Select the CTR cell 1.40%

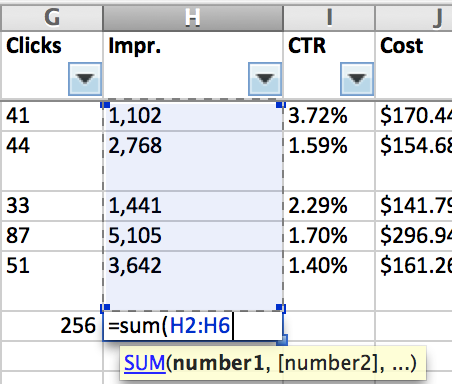(x=329, y=281)
